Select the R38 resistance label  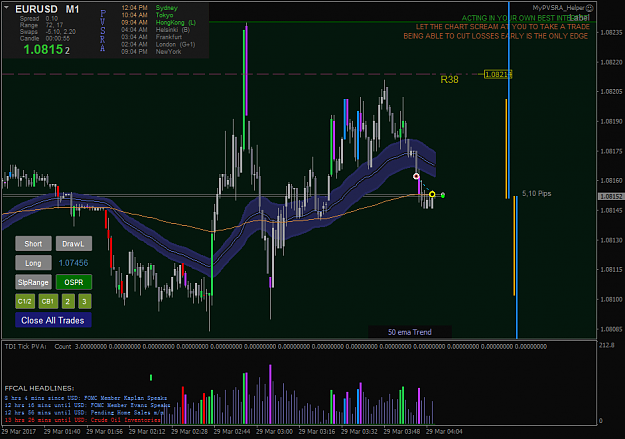click(449, 80)
